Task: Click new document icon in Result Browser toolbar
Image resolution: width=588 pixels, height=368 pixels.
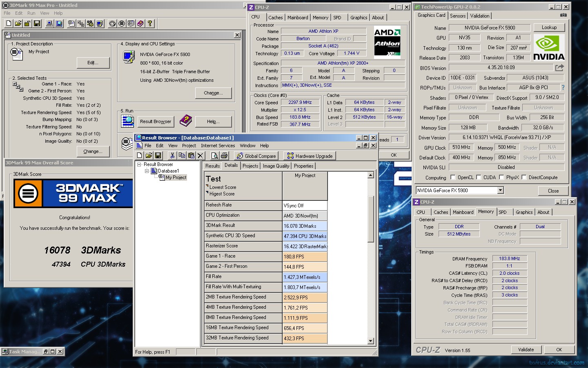Action: coord(139,155)
